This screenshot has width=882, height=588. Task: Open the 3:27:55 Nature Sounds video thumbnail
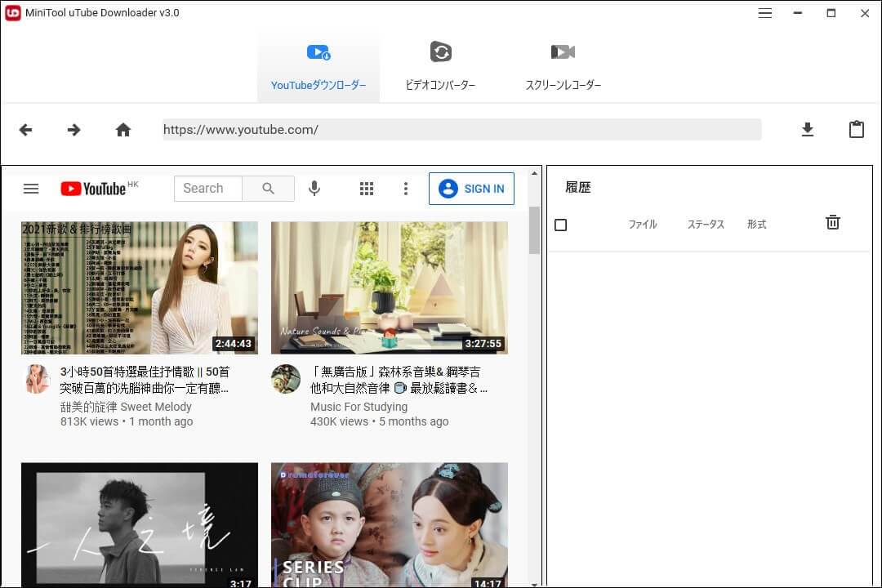pos(390,287)
